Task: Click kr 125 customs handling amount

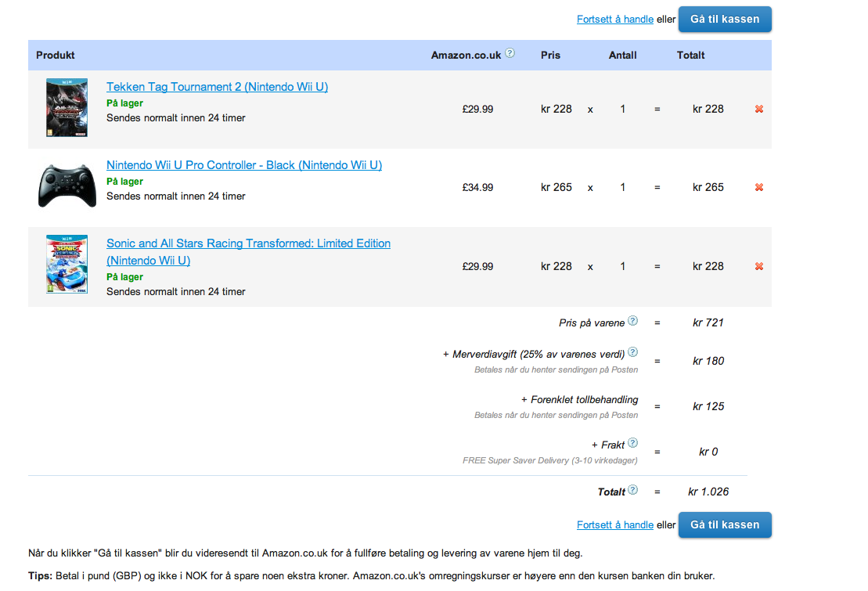Action: click(708, 406)
